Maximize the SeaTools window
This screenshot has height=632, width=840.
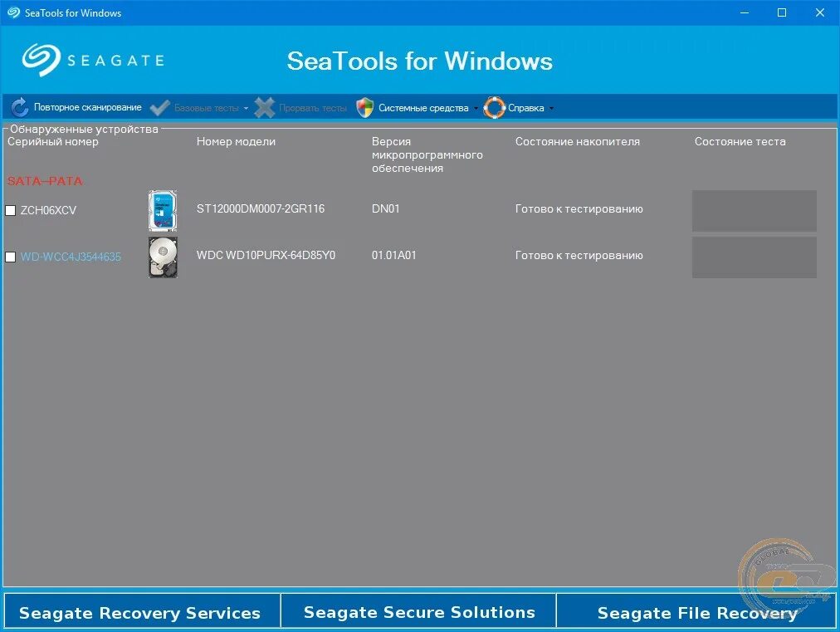(x=782, y=12)
